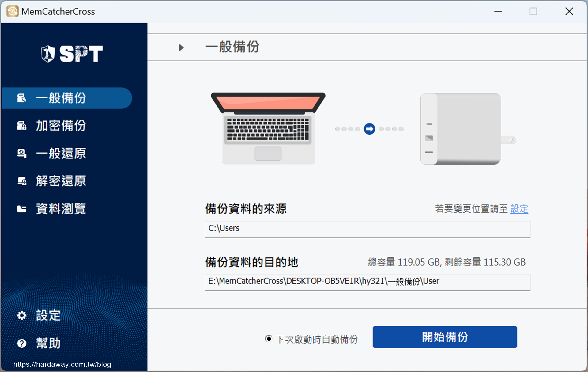Click the storage device illustration
588x372 pixels.
468,129
